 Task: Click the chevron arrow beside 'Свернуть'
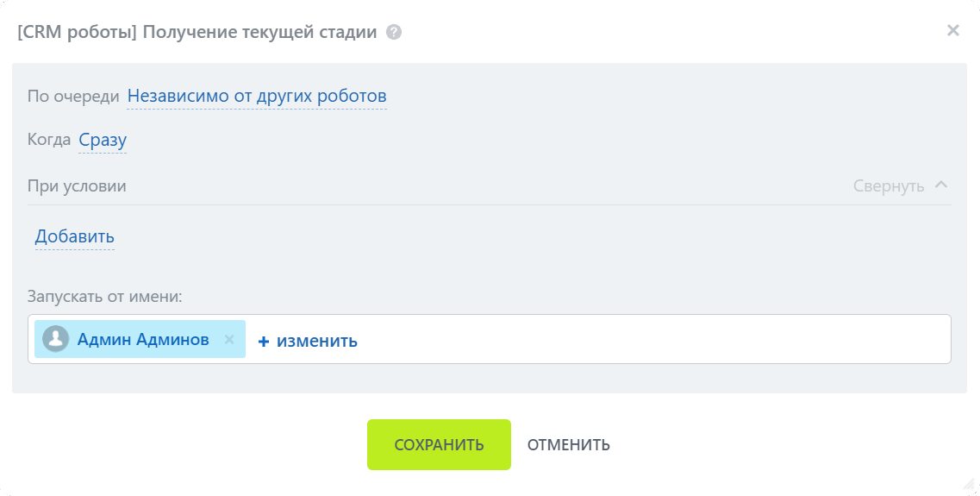[941, 185]
